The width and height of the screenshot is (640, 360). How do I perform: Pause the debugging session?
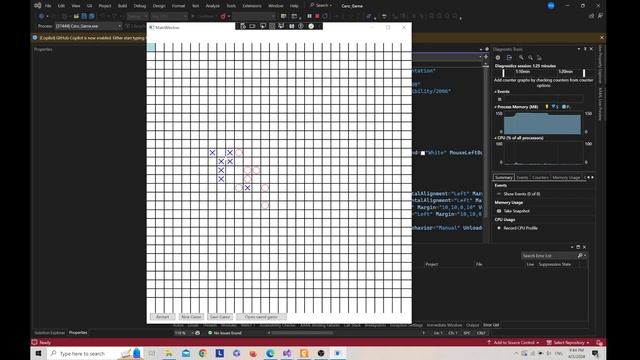(309, 16)
